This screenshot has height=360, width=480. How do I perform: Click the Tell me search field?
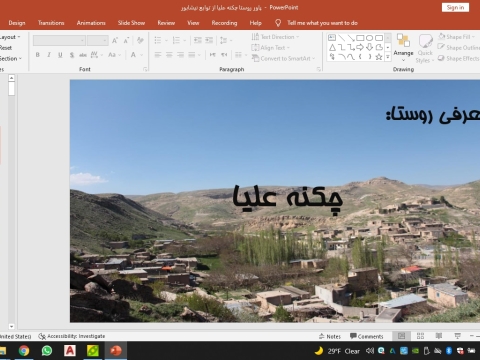322,23
